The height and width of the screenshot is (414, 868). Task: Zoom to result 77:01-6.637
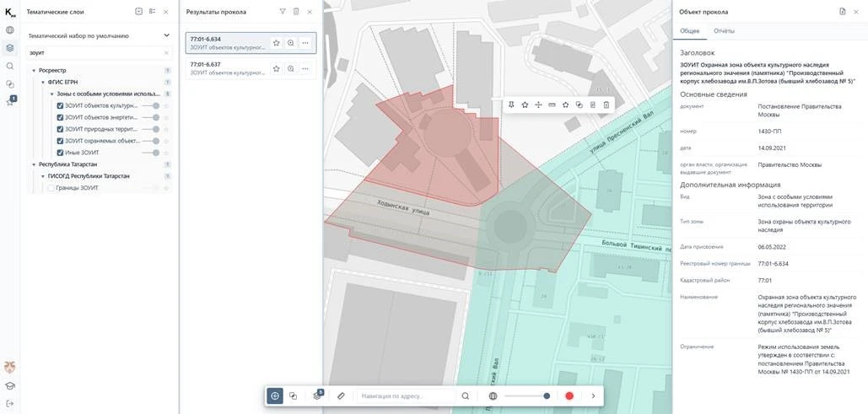coord(291,68)
